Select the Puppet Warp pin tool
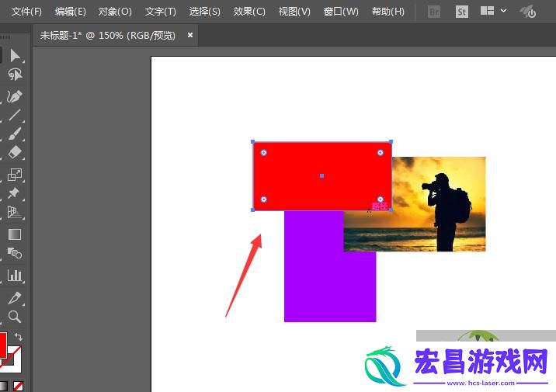 point(14,193)
